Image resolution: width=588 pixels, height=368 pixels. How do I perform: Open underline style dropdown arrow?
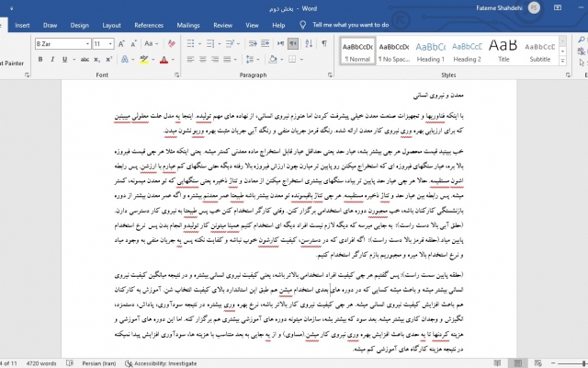73,59
